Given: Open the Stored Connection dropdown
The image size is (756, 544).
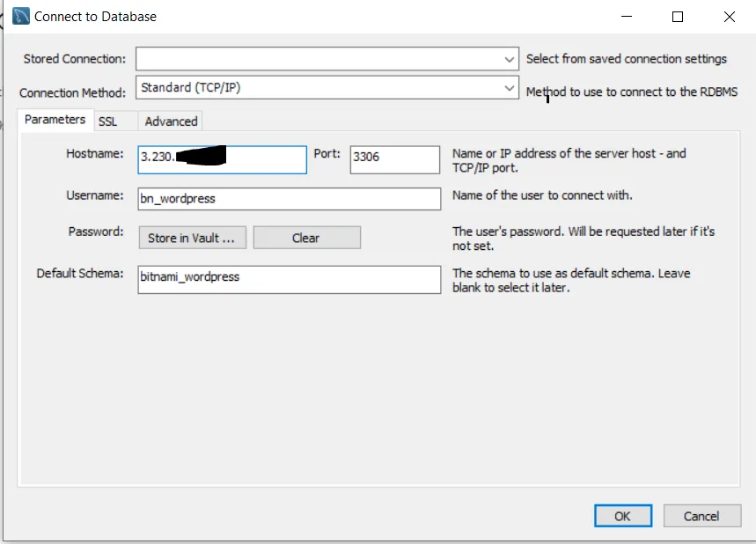Looking at the screenshot, I should (x=327, y=59).
